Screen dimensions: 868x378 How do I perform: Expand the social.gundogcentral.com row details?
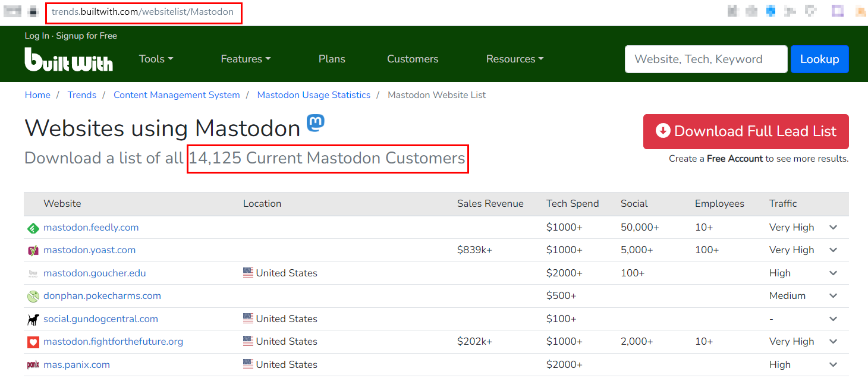833,319
